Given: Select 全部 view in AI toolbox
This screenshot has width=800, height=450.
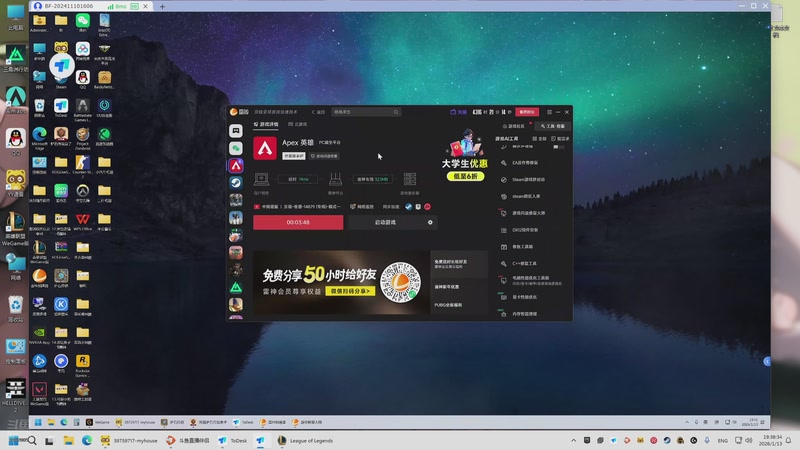Looking at the screenshot, I should point(539,139).
